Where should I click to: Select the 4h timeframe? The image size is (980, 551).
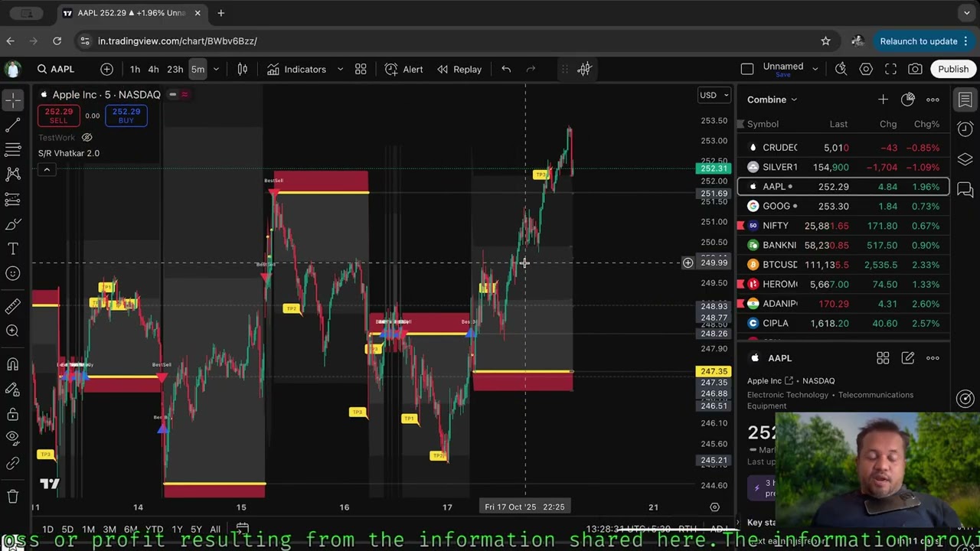pos(153,69)
